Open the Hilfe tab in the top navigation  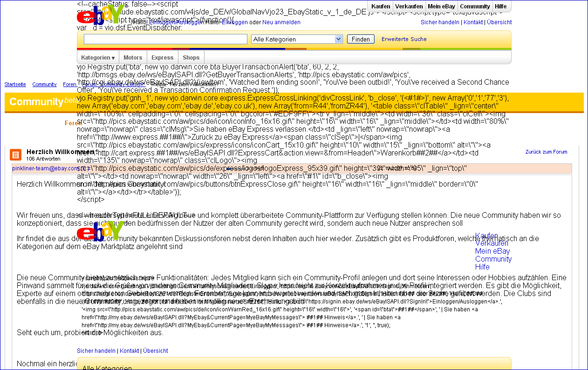coord(501,7)
